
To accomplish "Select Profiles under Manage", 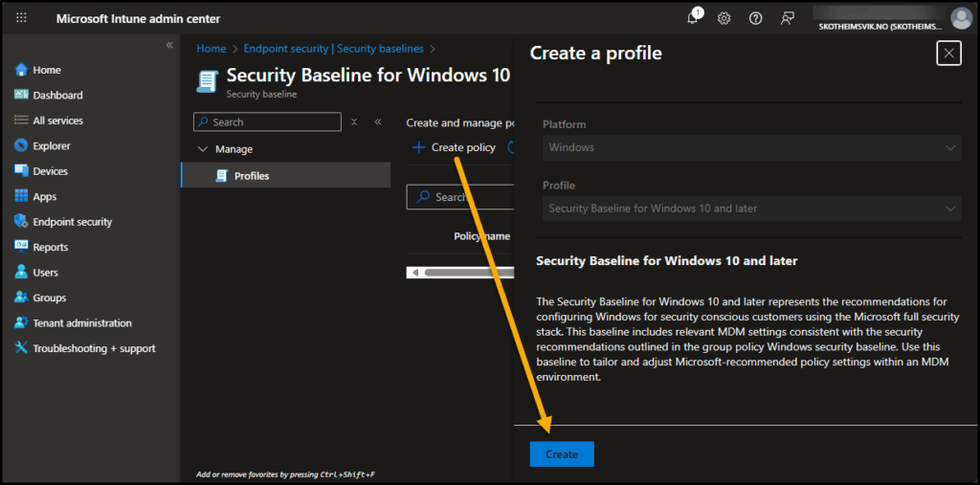I will click(x=285, y=176).
